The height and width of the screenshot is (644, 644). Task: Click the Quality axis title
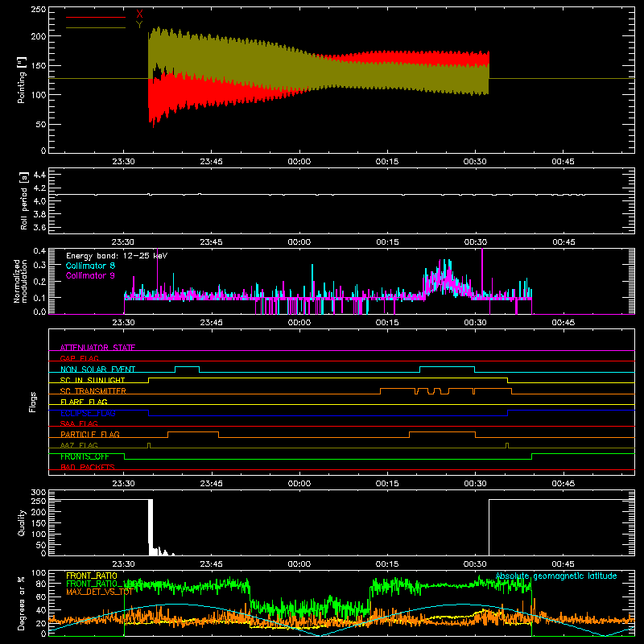pos(22,522)
